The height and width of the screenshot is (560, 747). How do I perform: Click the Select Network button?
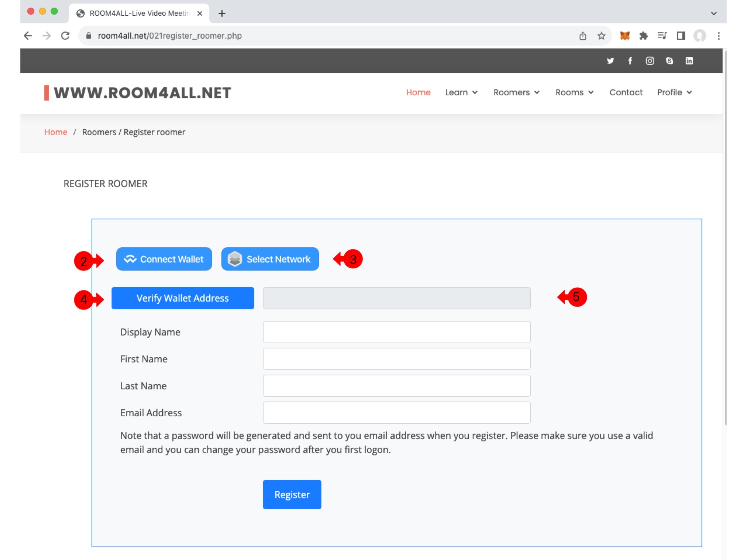(270, 259)
